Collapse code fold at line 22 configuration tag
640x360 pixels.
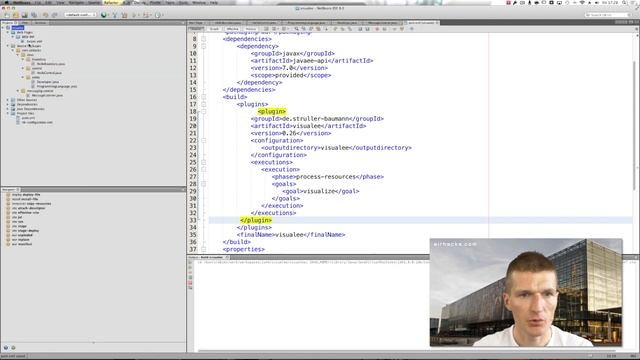tap(203, 140)
